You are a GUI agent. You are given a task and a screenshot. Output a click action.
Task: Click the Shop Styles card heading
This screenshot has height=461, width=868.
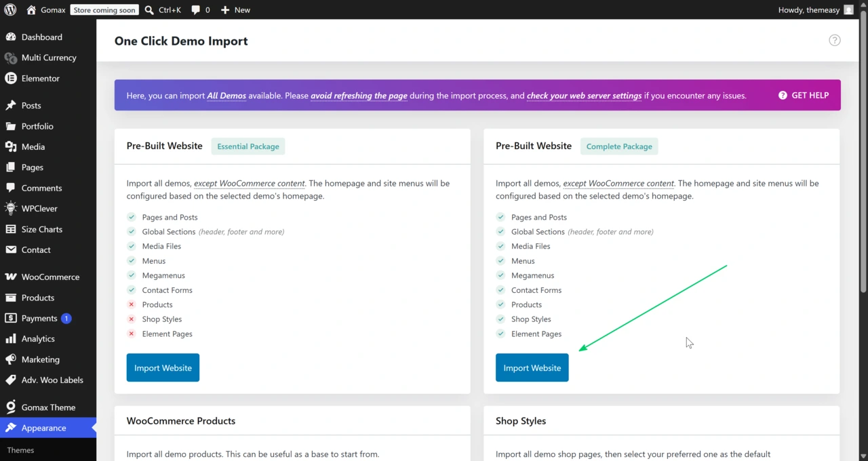pyautogui.click(x=521, y=421)
